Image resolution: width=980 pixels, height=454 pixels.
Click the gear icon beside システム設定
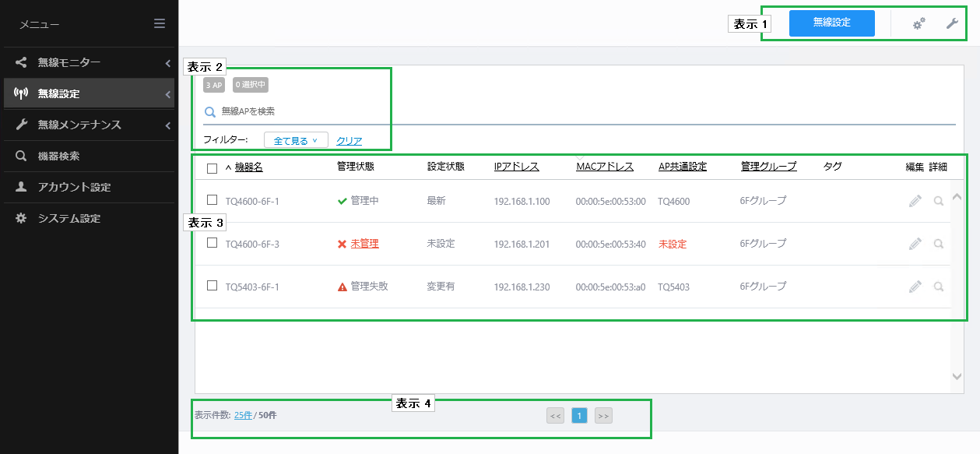[x=22, y=218]
